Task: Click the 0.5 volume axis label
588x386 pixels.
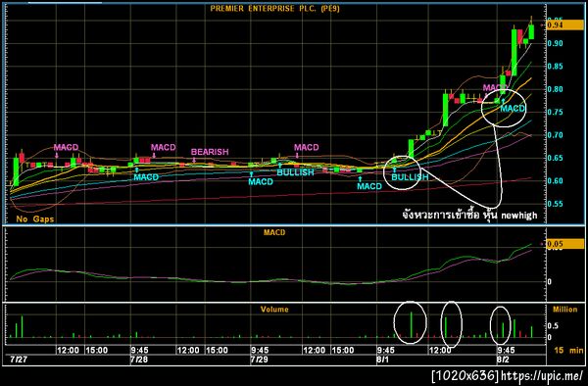Action: (553, 325)
